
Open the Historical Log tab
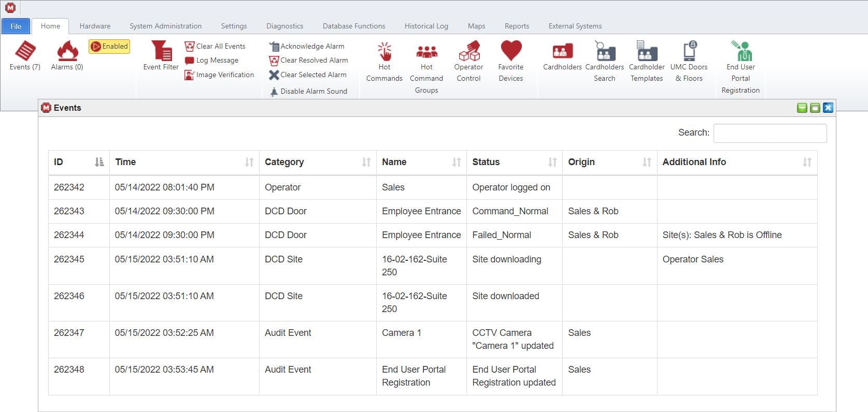point(426,26)
